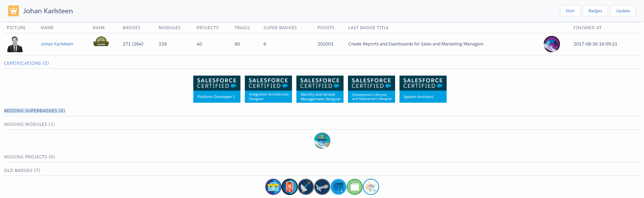Click the Ranger rank badge icon
Viewport: 644px width, 198px height.
coord(101,41)
